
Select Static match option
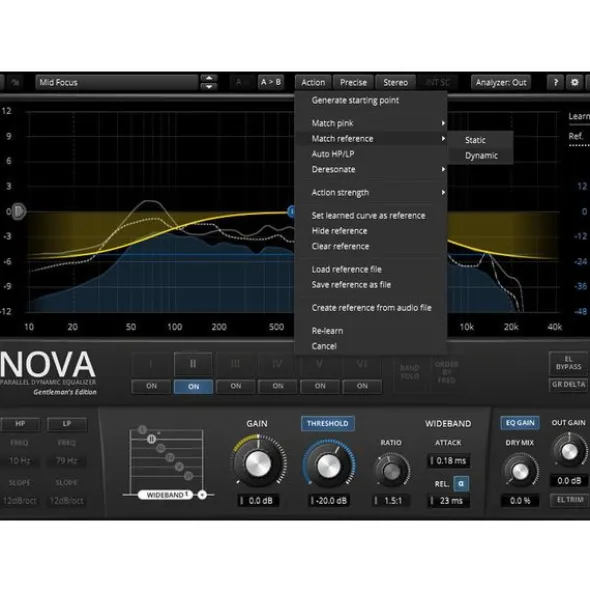coord(481,140)
